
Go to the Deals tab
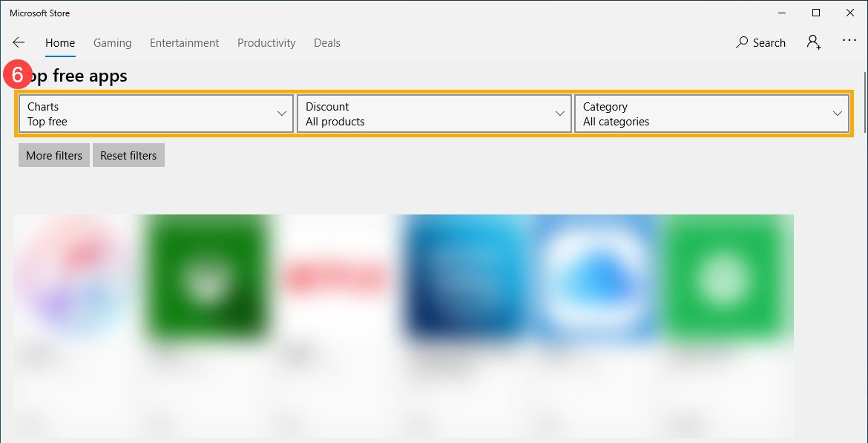tap(326, 43)
